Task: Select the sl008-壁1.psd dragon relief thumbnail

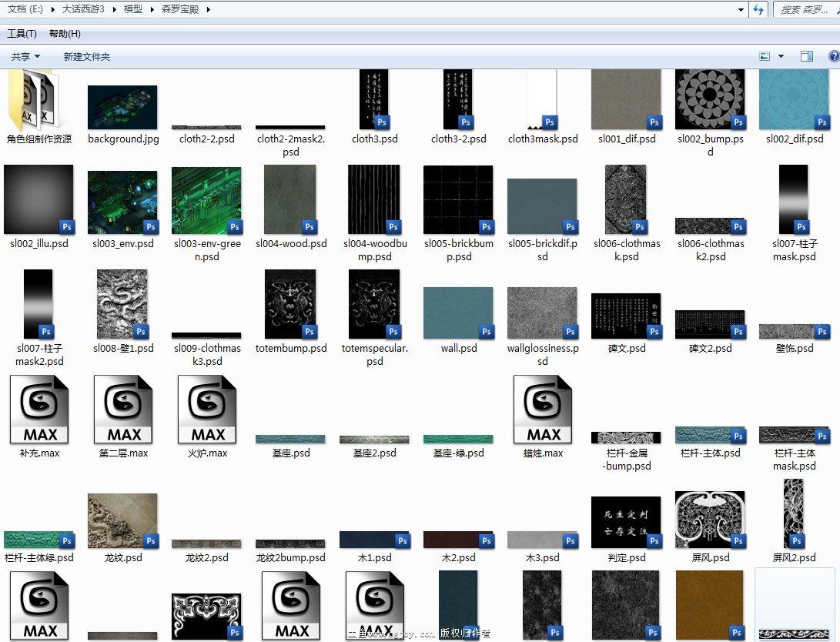Action: point(122,304)
